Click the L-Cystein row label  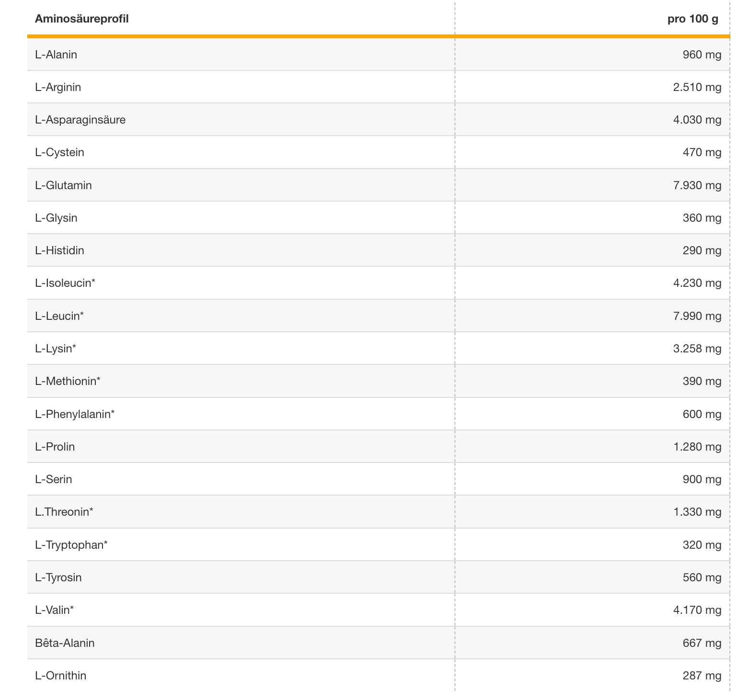[x=59, y=152]
